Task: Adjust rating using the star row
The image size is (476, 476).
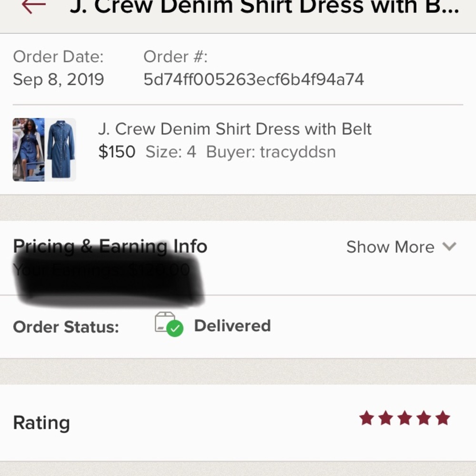Action: point(405,418)
